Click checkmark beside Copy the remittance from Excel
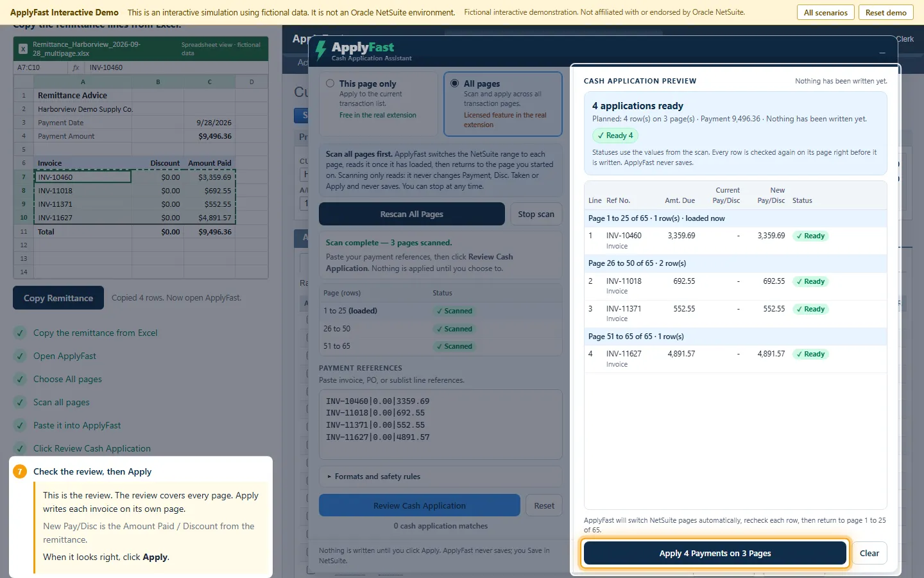 click(20, 333)
